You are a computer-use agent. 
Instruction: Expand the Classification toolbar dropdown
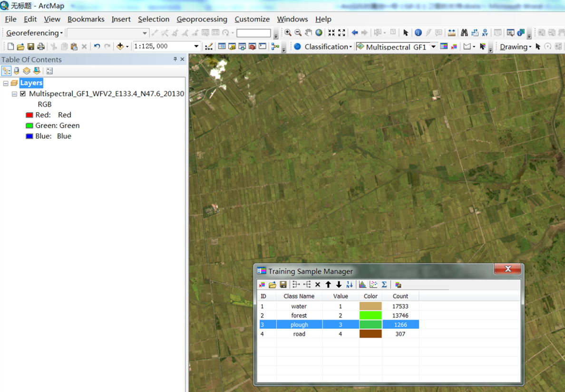(328, 47)
